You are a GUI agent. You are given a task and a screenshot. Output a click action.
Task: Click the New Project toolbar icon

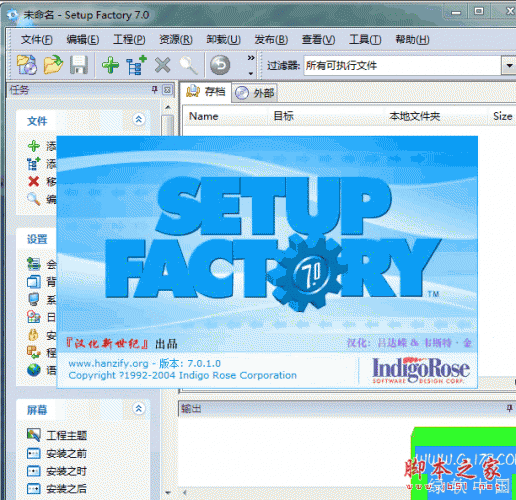point(27,65)
